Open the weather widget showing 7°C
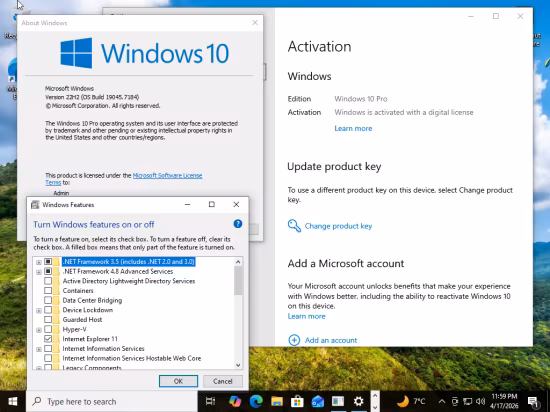 (411, 401)
